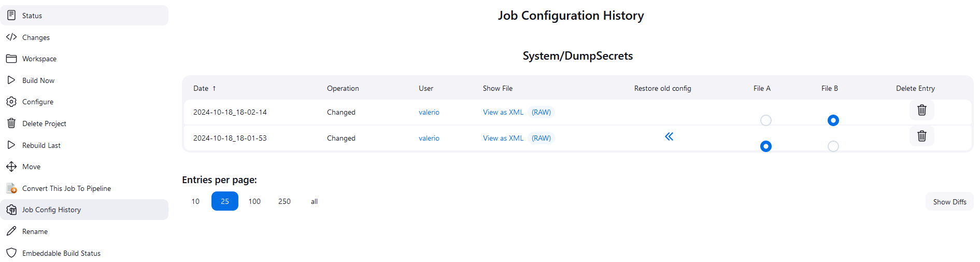Select File B for the 18-02-14 entry
Viewport: 980px width, 262px height.
pyautogui.click(x=833, y=120)
